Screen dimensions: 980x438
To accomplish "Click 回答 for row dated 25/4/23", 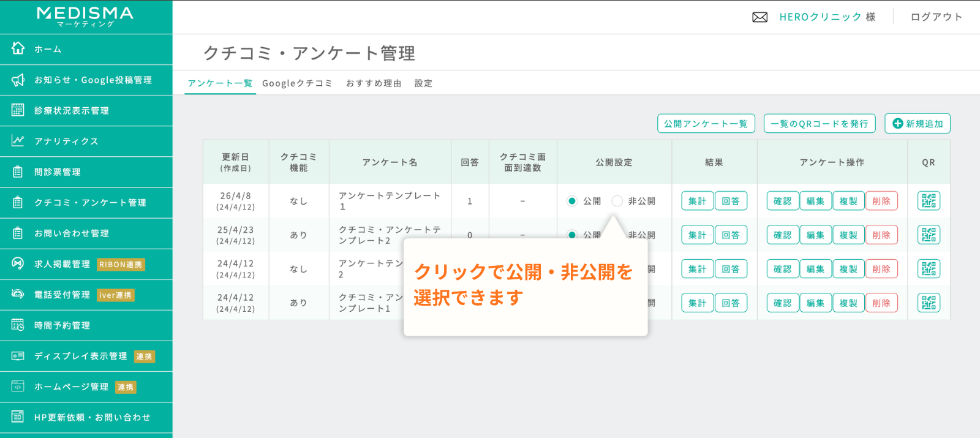I will (731, 235).
